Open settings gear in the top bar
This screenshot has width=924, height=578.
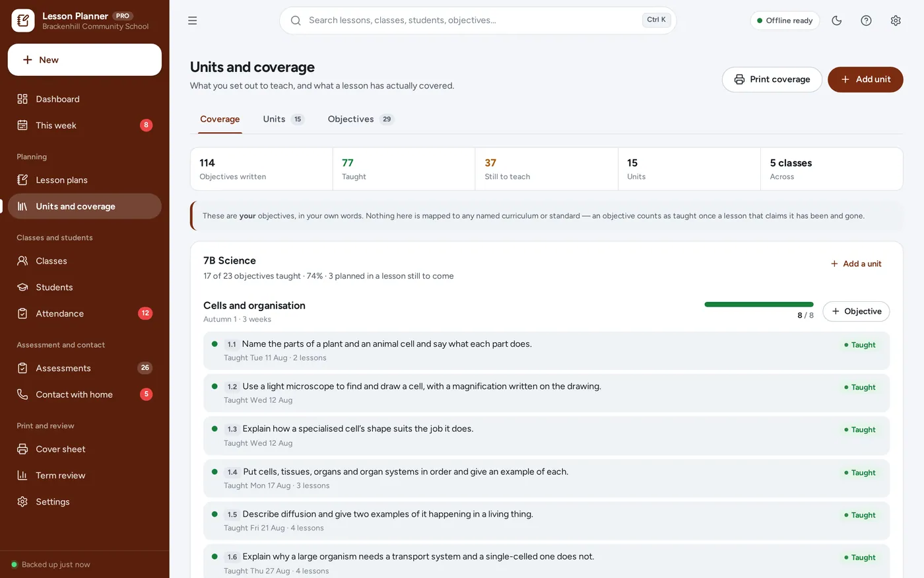coord(896,20)
